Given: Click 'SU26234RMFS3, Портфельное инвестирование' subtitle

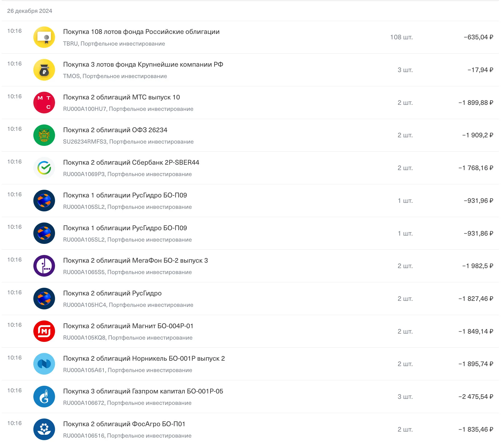Looking at the screenshot, I should [128, 142].
